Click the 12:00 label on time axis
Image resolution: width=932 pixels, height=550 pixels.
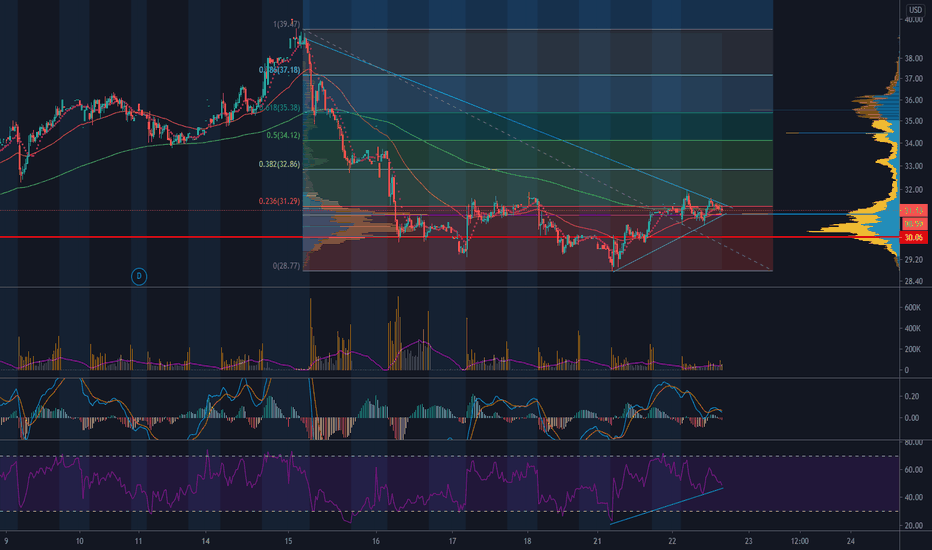[x=799, y=541]
